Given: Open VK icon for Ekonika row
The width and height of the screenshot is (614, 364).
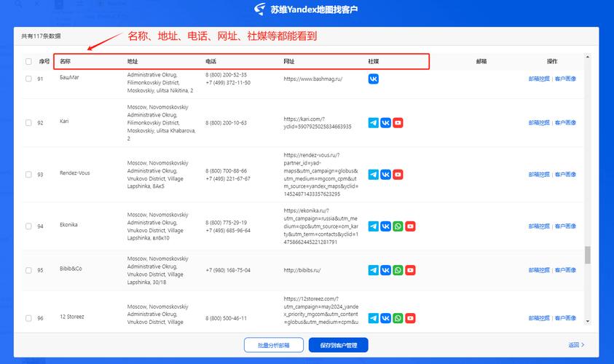Looking at the screenshot, I should 386,226.
